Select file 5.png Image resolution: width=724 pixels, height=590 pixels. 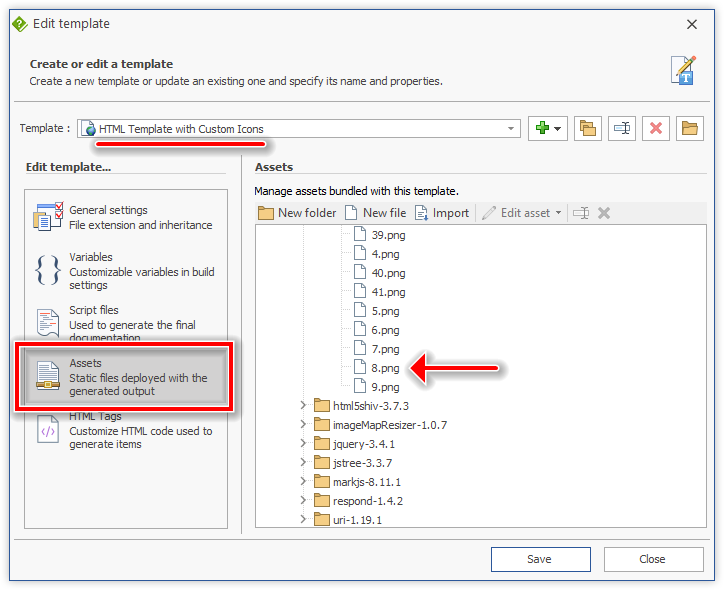click(x=386, y=311)
